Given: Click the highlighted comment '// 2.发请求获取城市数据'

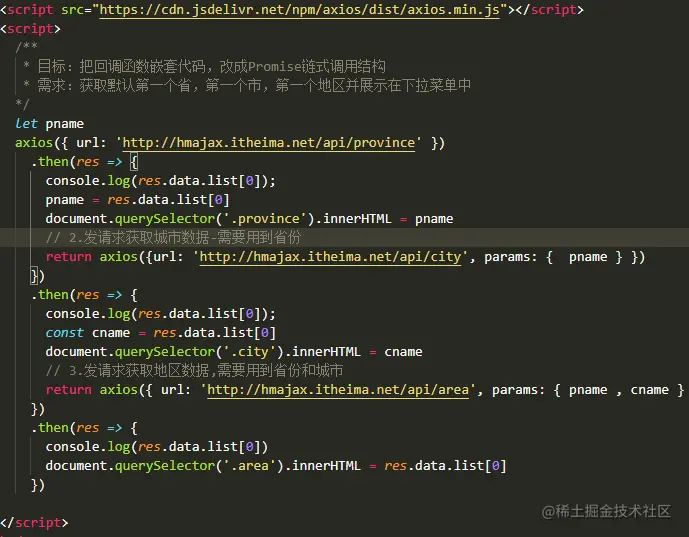Looking at the screenshot, I should pos(173,238).
